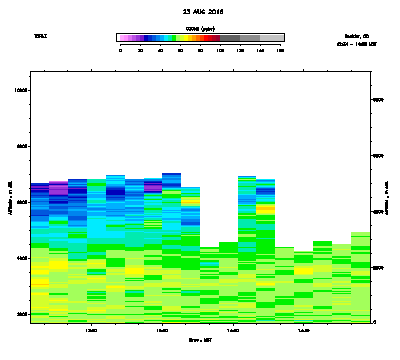This screenshot has height=360, width=400.
Task: Select the cyan color bar segment
Action: [166, 38]
